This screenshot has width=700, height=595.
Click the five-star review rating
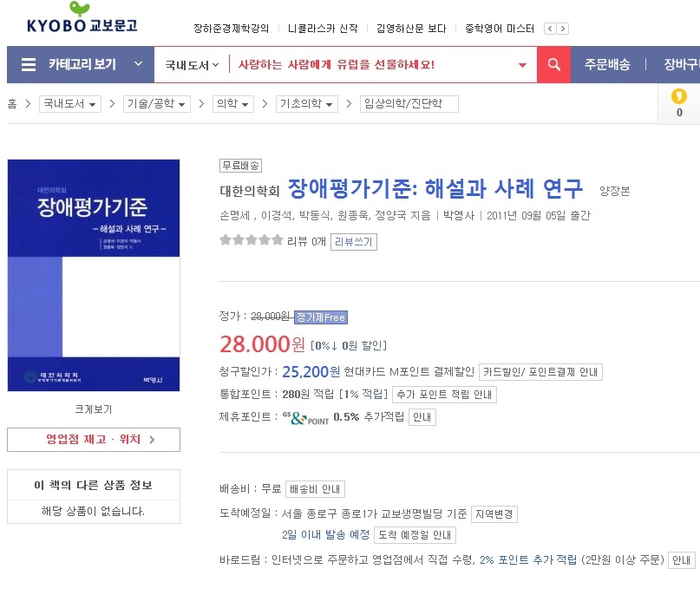pos(252,240)
